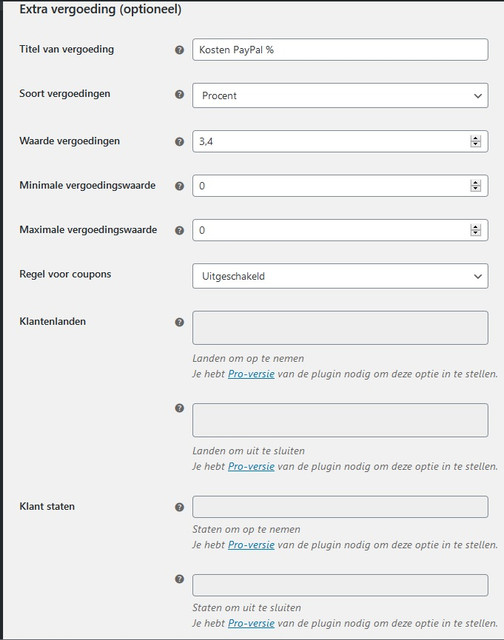This screenshot has height=640, width=504.
Task: Click help icon for Landen om uit te sluiten
Action: [179, 408]
